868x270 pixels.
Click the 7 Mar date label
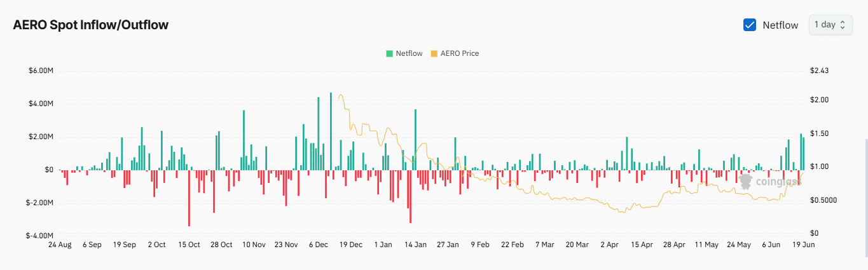pyautogui.click(x=545, y=245)
